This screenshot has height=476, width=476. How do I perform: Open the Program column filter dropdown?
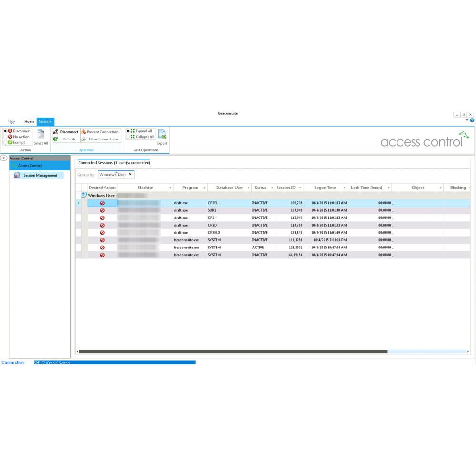click(x=204, y=188)
